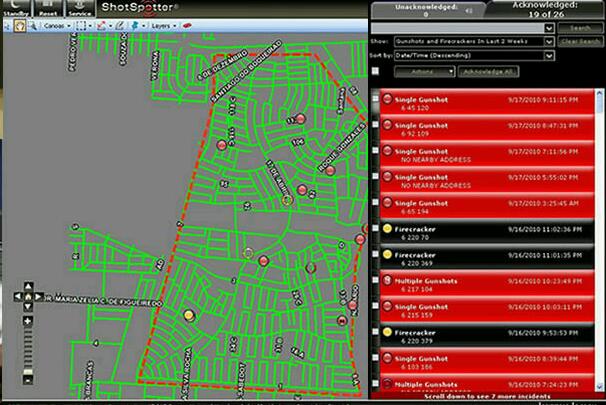Pan the map left with the left arrow

18,296
